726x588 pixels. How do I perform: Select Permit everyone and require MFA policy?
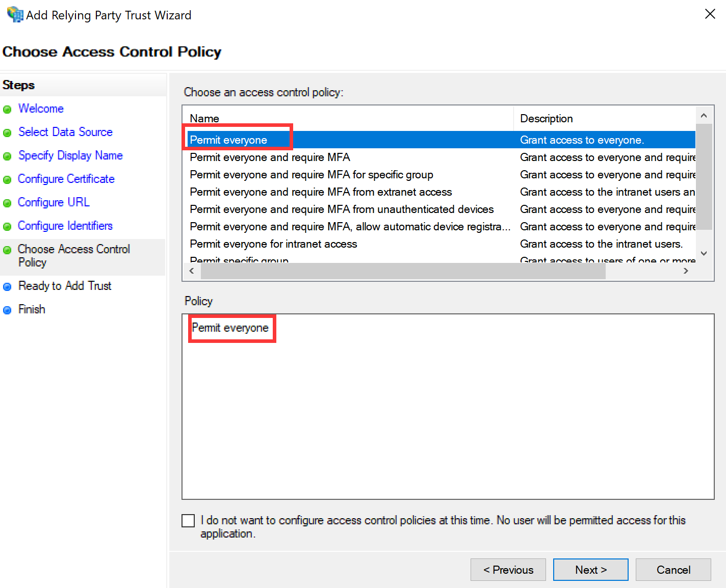270,157
